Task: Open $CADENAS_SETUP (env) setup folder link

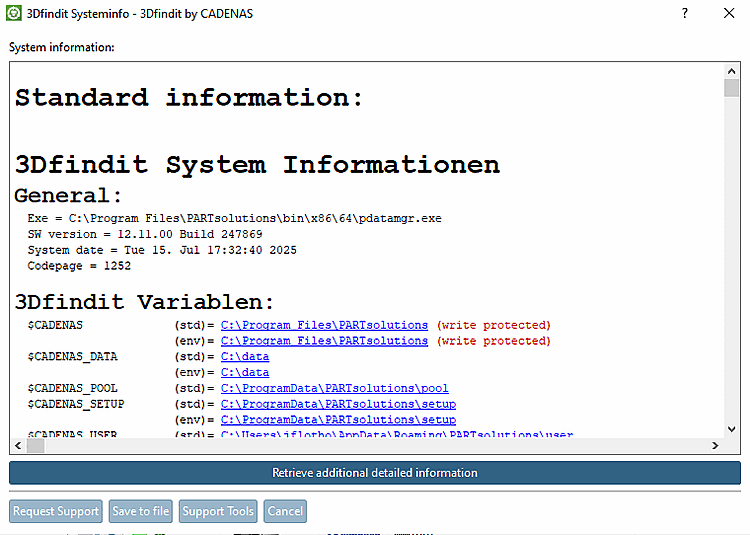Action: (x=338, y=420)
